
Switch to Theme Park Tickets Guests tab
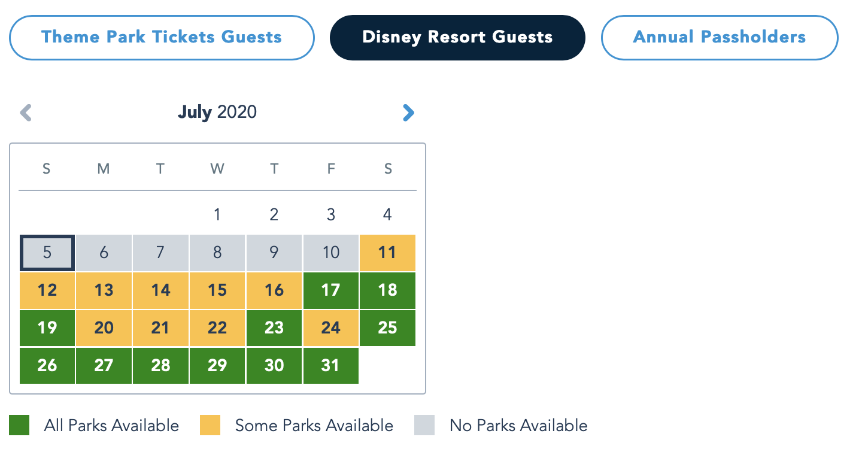[x=162, y=37]
